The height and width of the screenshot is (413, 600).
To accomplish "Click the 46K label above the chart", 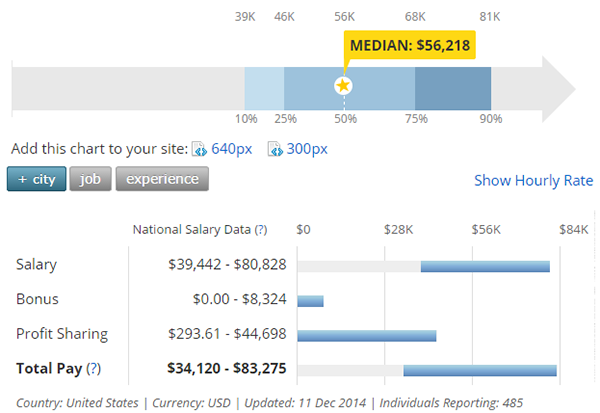I will 284,17.
